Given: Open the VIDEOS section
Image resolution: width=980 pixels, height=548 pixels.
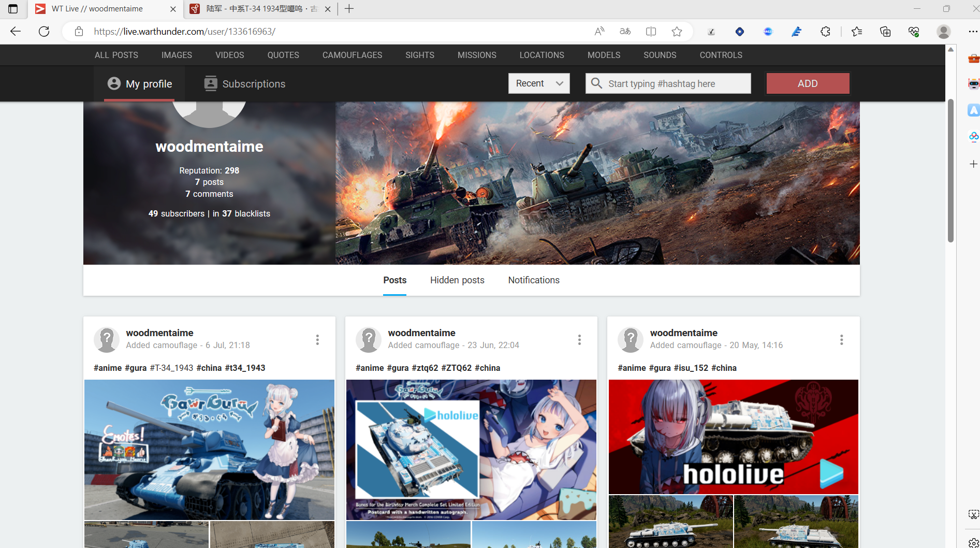Looking at the screenshot, I should coord(230,55).
